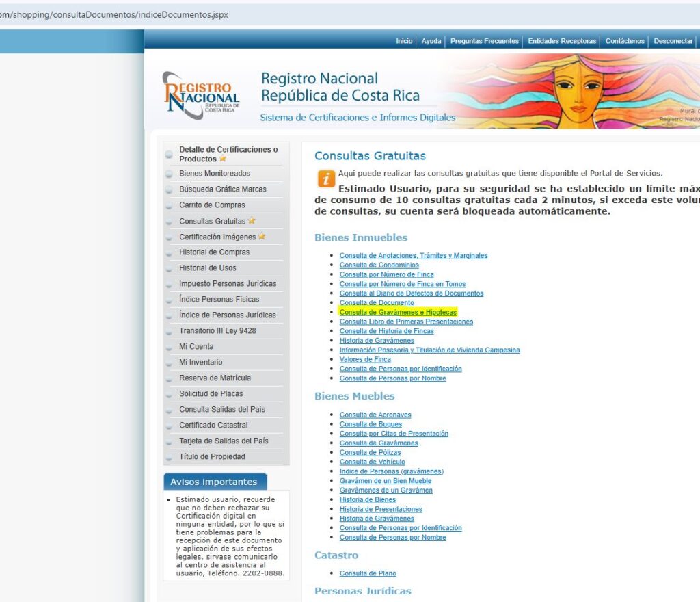Open Tarjeta de Salidas del País
The image size is (700, 602).
224,441
